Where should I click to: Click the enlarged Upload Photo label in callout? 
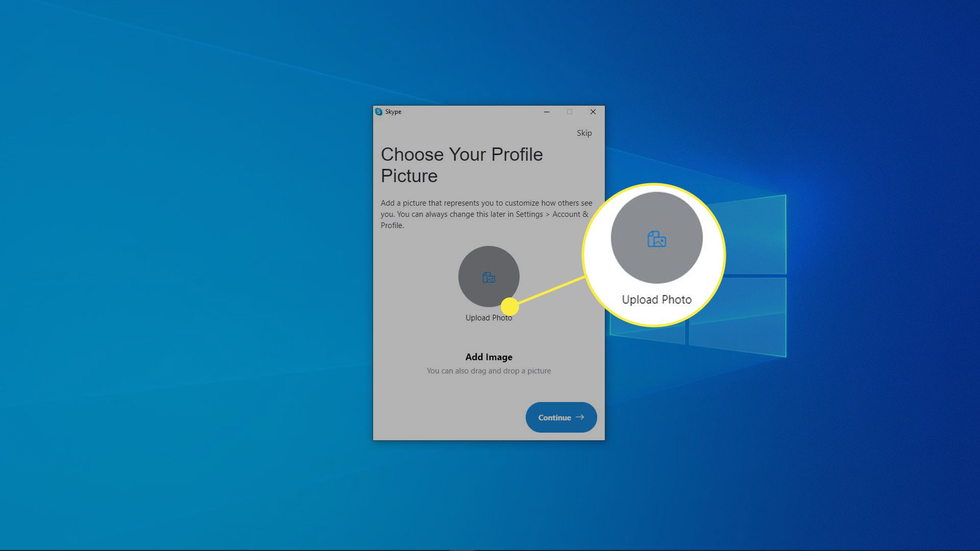656,299
